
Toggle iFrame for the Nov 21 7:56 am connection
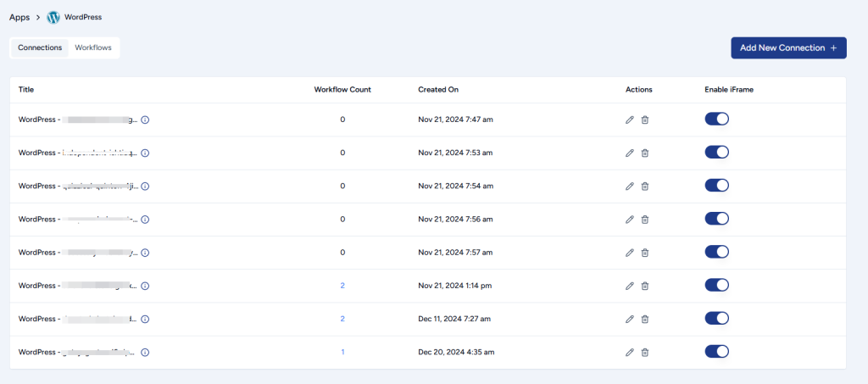click(716, 219)
